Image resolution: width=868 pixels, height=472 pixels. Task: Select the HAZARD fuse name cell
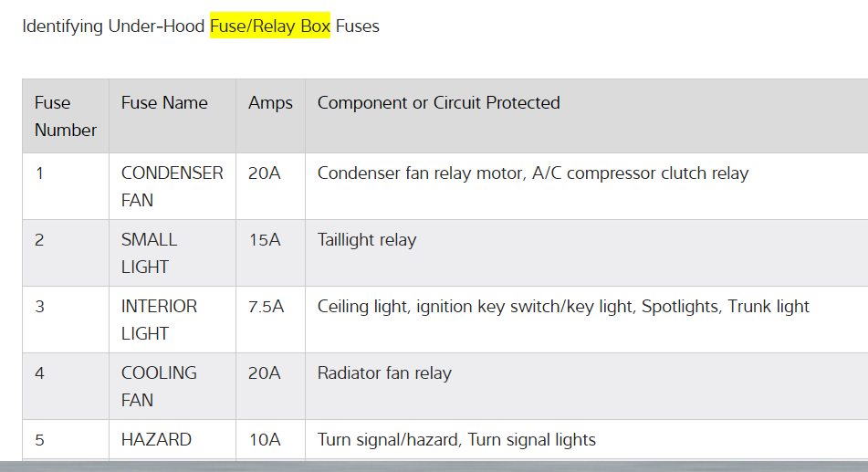(156, 439)
